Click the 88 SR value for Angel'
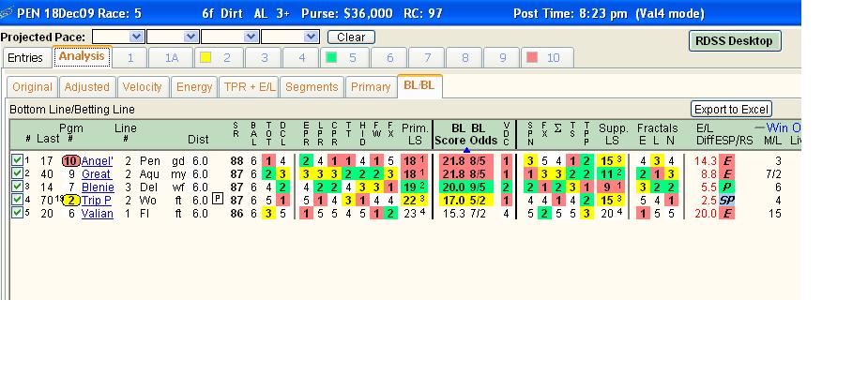The width and height of the screenshot is (868, 375). point(236,161)
